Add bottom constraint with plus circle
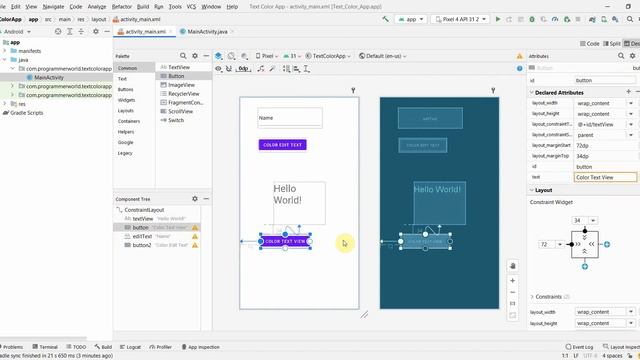 pyautogui.click(x=585, y=267)
